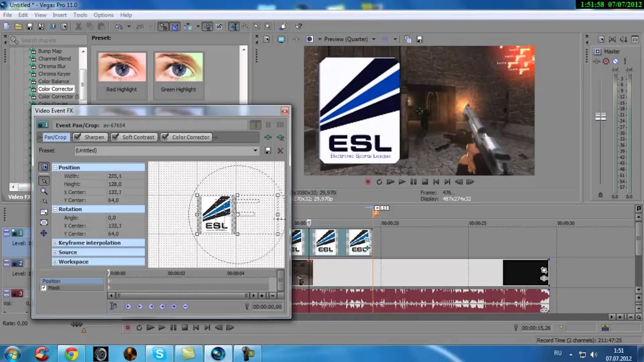Click the Open folder icon in main toolbar
The height and width of the screenshot is (362, 644).
point(19,27)
